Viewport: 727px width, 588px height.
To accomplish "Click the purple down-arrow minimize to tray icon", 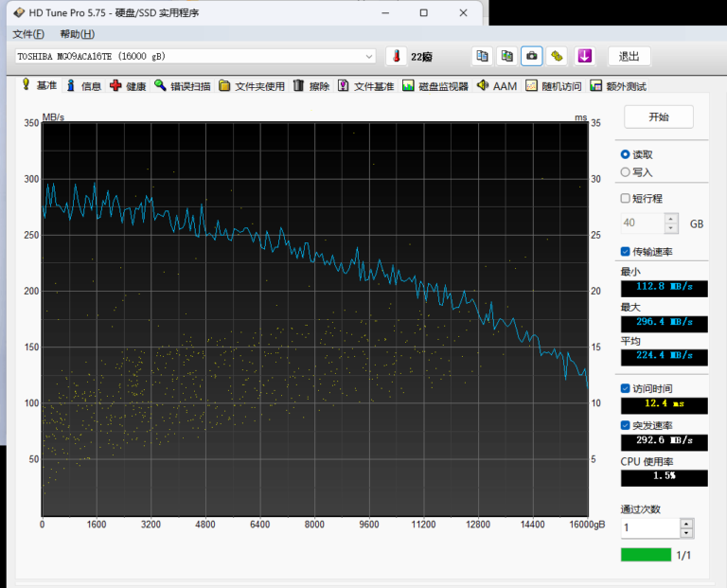I will pyautogui.click(x=585, y=56).
